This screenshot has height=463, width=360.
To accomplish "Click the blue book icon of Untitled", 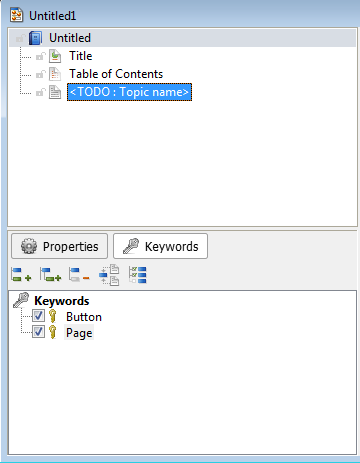I will (35, 38).
